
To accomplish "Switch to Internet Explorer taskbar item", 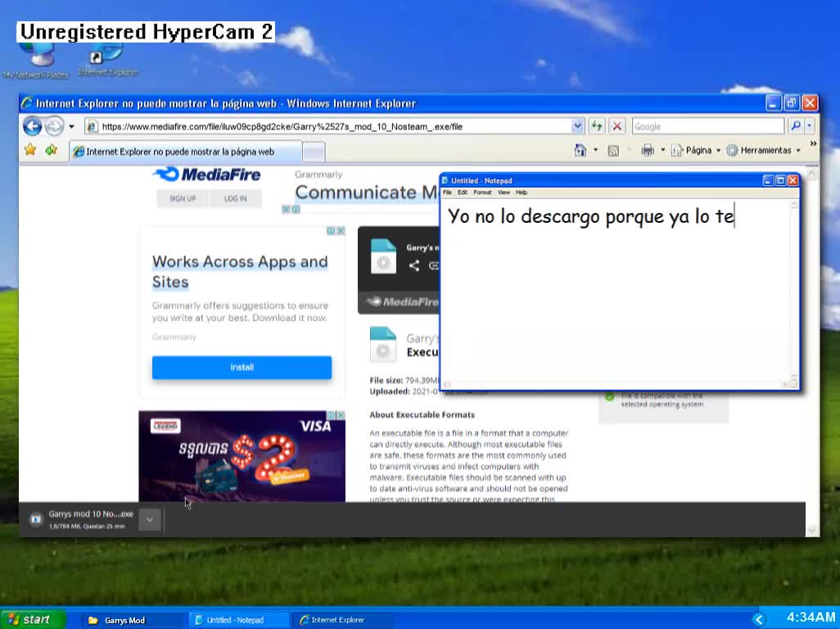I will [x=343, y=620].
